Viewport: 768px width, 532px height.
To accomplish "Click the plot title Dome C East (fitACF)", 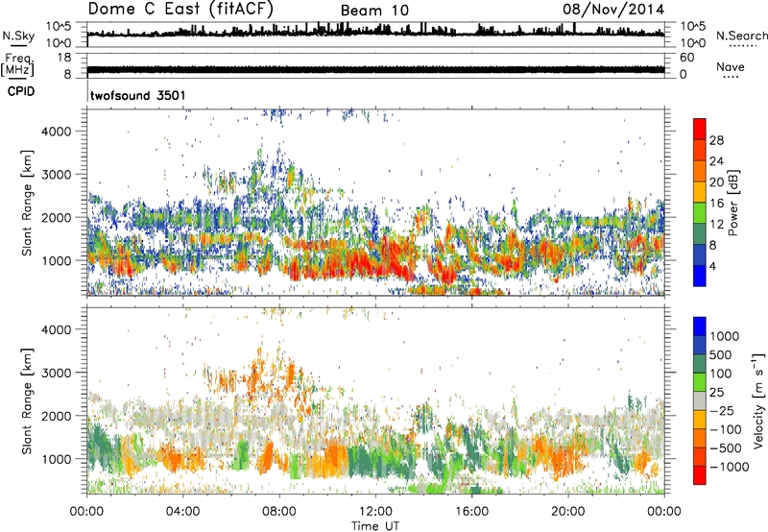I will (x=180, y=9).
